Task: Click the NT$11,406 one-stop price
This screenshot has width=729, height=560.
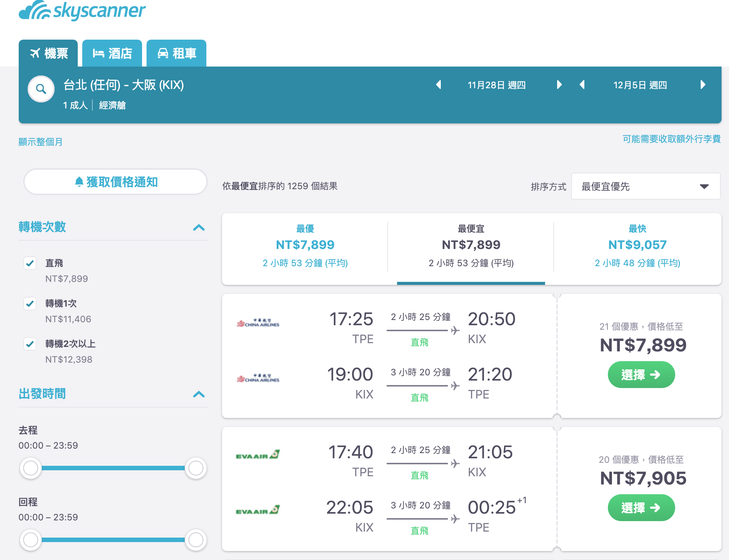Action: (68, 319)
